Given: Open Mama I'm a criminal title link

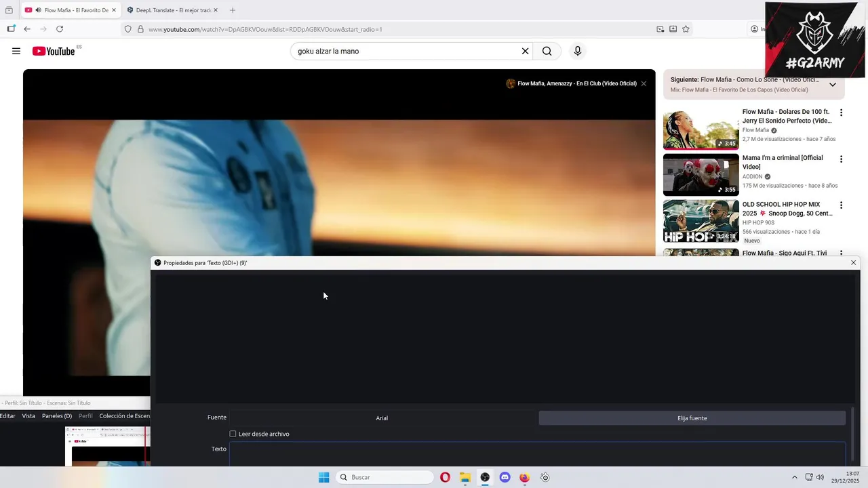Looking at the screenshot, I should point(783,162).
